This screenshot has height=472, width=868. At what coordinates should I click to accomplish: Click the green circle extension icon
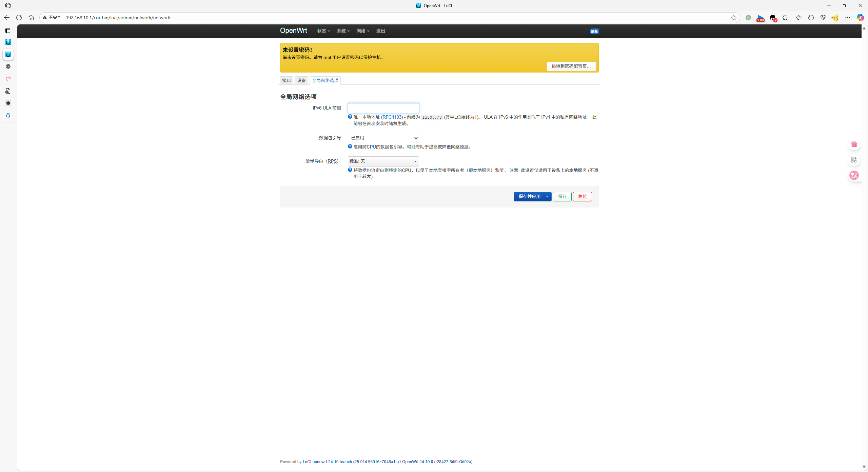(x=748, y=18)
